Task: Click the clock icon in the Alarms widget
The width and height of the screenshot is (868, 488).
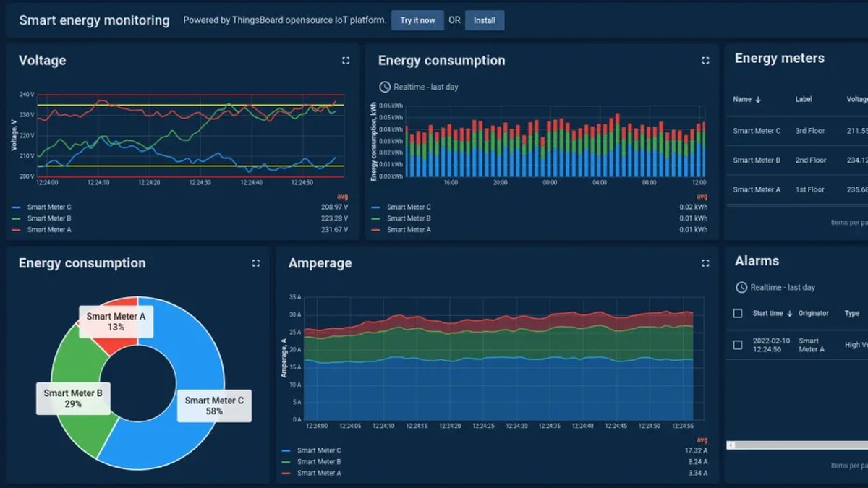Action: [x=741, y=287]
